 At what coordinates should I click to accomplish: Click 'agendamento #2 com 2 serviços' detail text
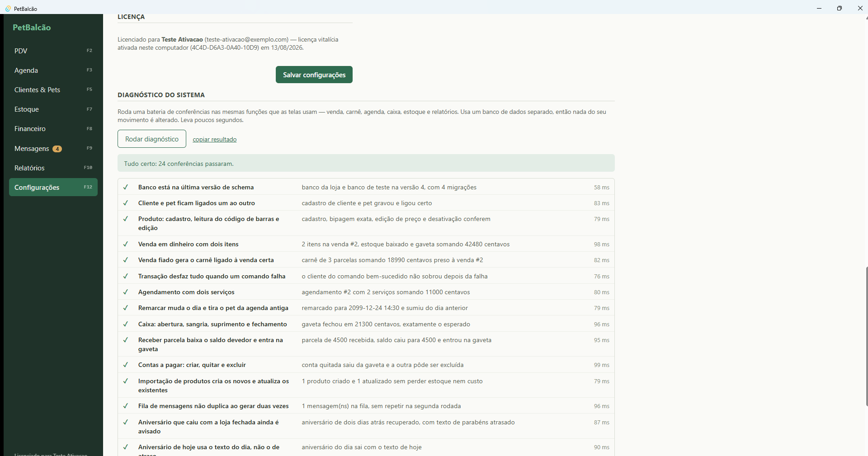tap(386, 292)
